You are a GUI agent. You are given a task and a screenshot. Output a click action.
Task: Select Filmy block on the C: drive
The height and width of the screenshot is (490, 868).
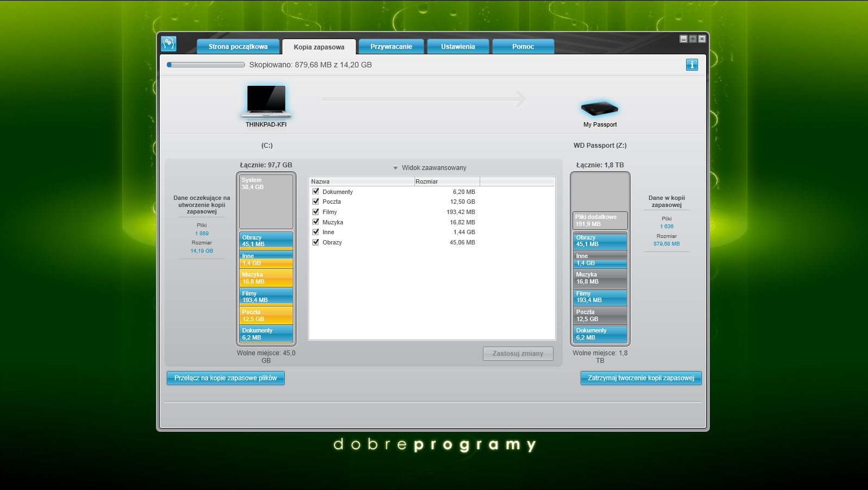266,297
